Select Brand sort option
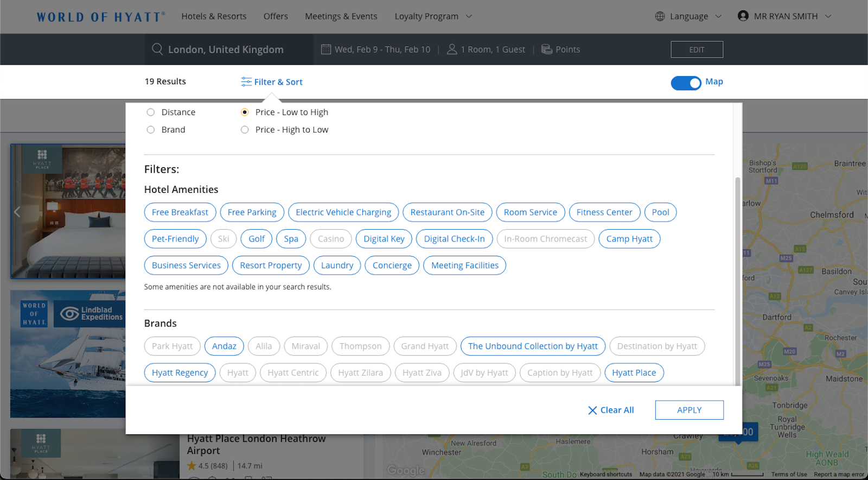Screen dimensions: 868x480 pyautogui.click(x=151, y=130)
